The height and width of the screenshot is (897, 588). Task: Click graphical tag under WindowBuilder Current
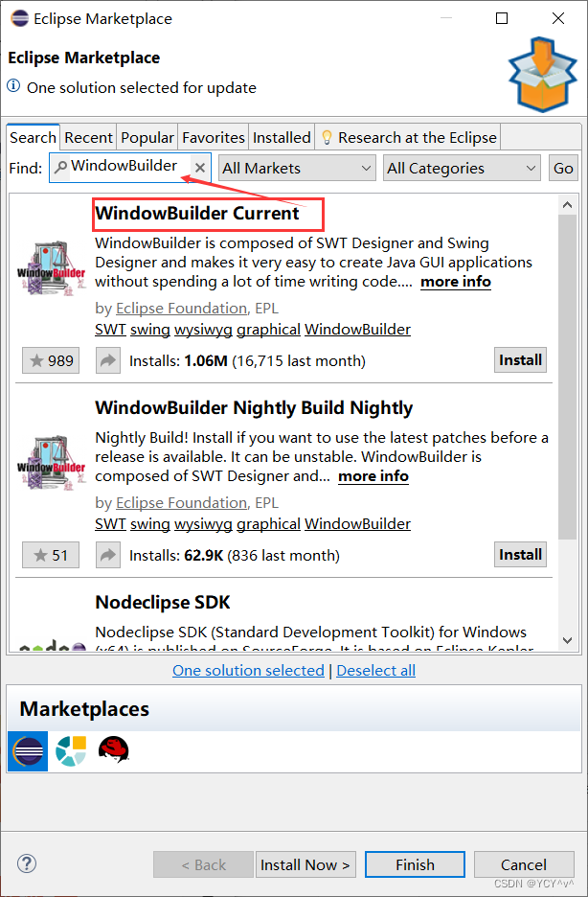pyautogui.click(x=268, y=330)
